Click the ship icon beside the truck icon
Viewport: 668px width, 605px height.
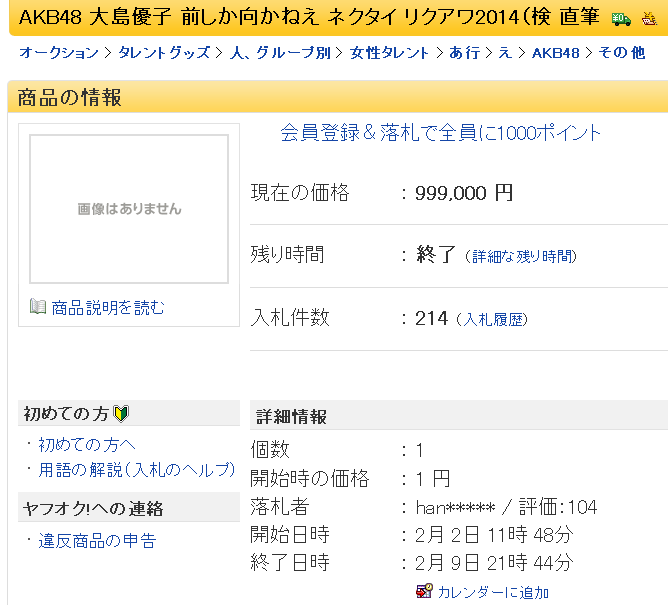pyautogui.click(x=649, y=19)
